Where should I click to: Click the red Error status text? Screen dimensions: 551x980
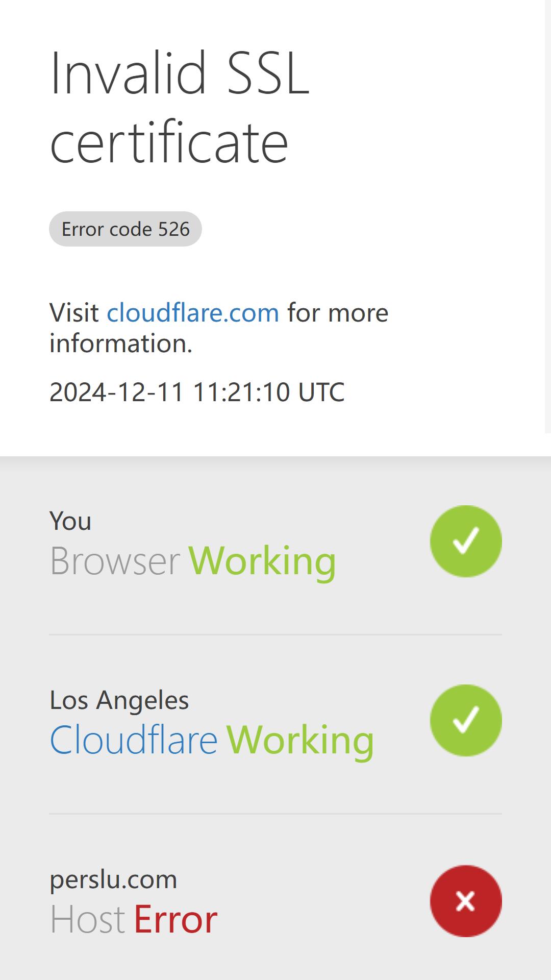176,919
